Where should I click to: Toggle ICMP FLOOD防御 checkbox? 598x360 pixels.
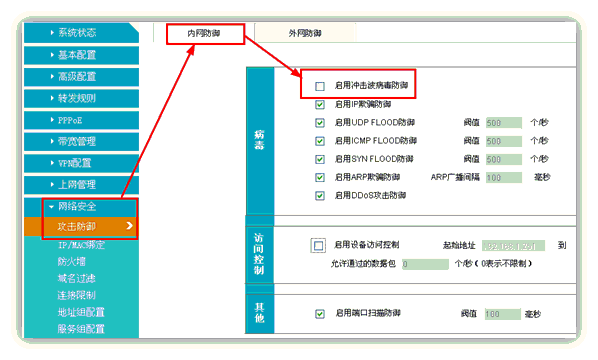coord(320,141)
